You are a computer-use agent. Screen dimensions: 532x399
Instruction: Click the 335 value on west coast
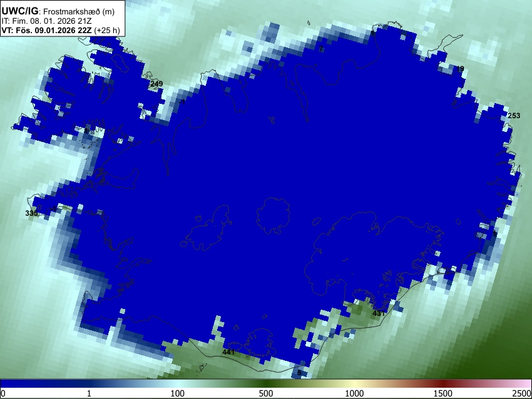point(31,213)
